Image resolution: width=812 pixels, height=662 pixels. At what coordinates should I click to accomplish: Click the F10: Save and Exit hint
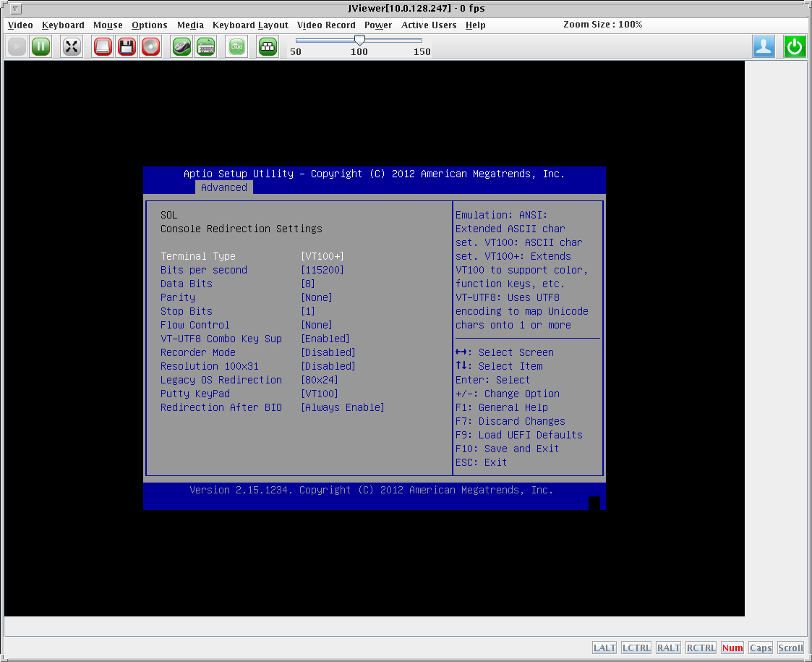coord(507,449)
